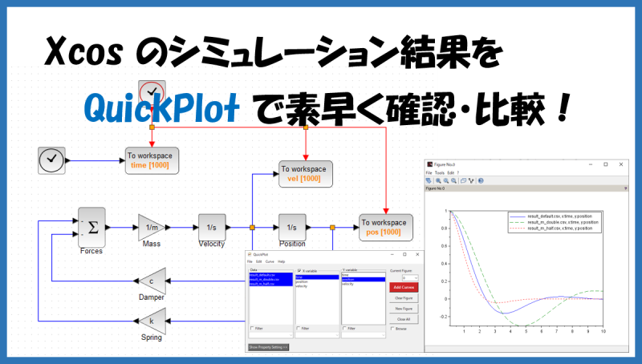Click the Figure No.0 window title icon
This screenshot has width=642, height=364.
[430, 164]
